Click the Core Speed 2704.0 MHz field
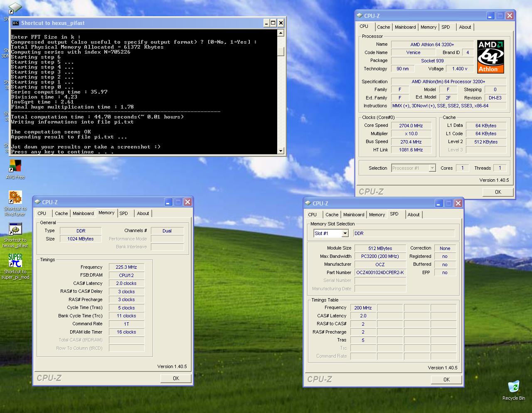Image resolution: width=532 pixels, height=413 pixels. pos(411,126)
